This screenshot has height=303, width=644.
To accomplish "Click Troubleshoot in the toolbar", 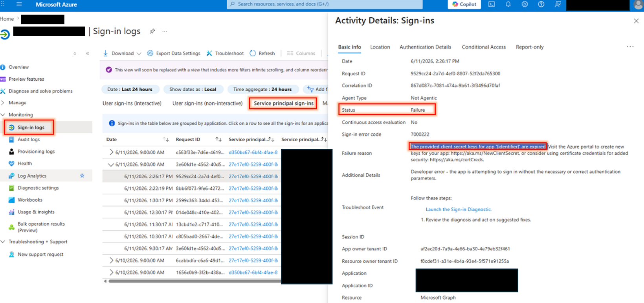I will pos(225,54).
